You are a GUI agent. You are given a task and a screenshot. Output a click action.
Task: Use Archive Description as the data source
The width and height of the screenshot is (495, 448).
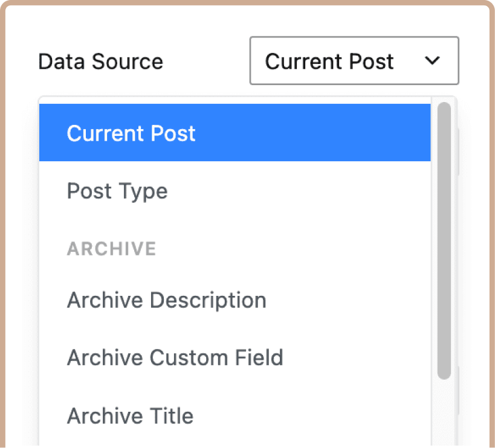coord(235,300)
